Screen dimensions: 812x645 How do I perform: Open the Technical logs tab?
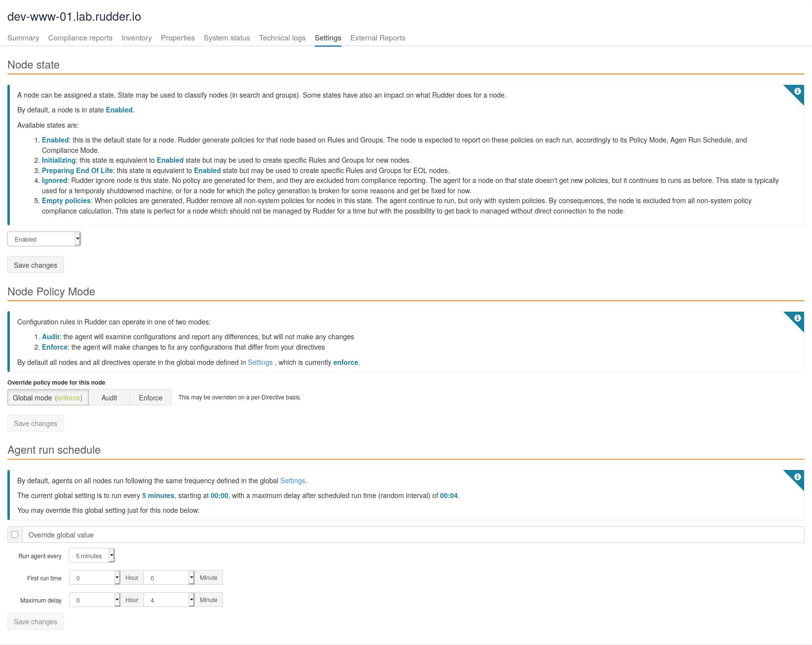pos(282,38)
